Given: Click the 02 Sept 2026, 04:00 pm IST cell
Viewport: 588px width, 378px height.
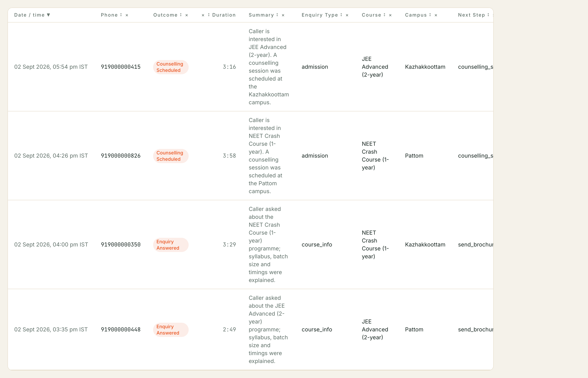Looking at the screenshot, I should (51, 244).
